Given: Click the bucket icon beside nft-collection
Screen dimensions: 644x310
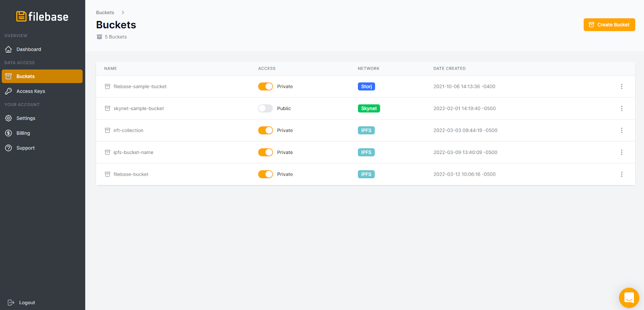Looking at the screenshot, I should coord(107,131).
